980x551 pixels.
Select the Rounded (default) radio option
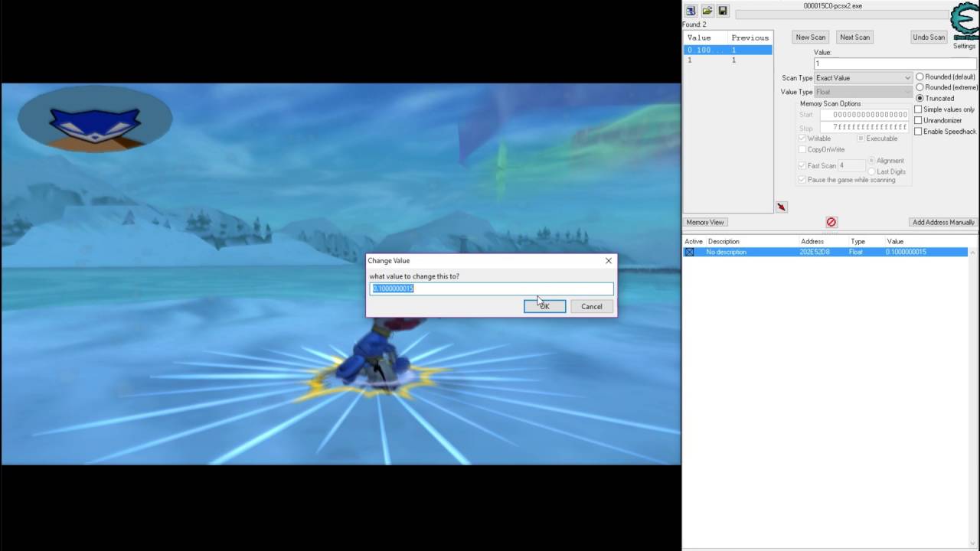click(x=920, y=77)
